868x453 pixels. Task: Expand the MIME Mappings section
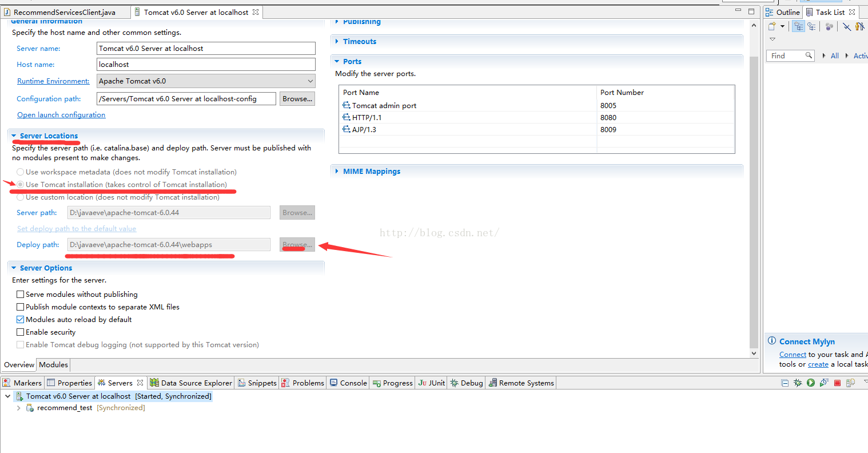coord(337,171)
